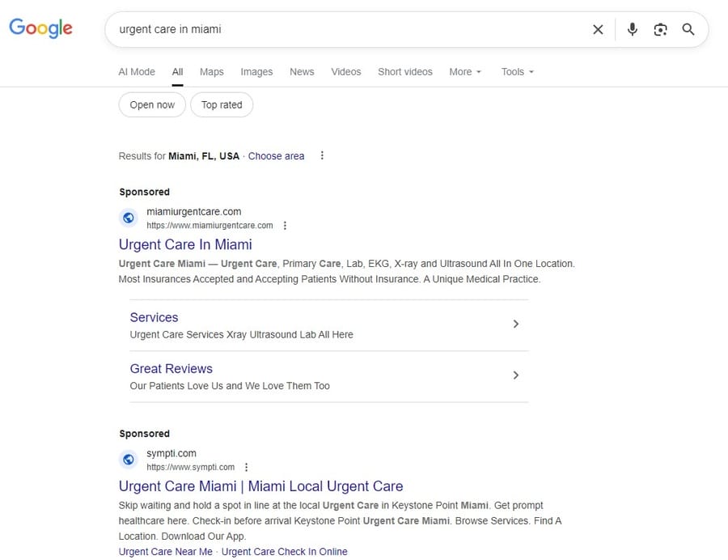Open three-dot menu next to Choose area
Screen dimensions: 728x560
coord(322,155)
